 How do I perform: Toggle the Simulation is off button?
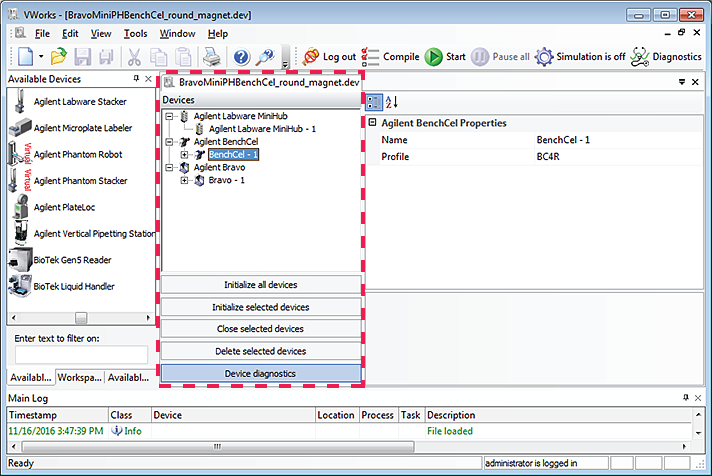579,57
